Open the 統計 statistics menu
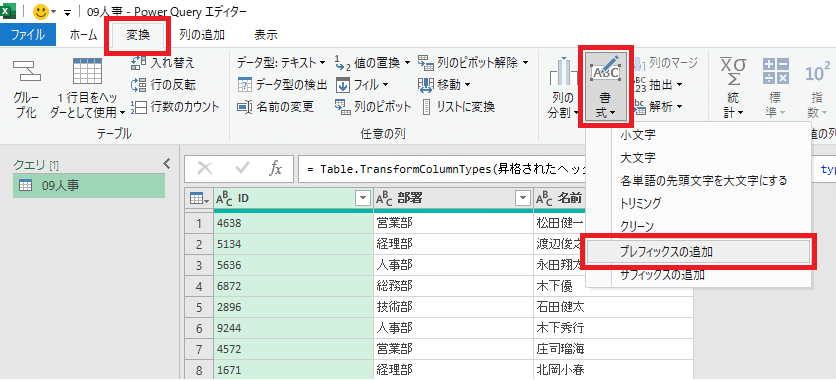Viewport: 836px width, 380px height. [734, 88]
